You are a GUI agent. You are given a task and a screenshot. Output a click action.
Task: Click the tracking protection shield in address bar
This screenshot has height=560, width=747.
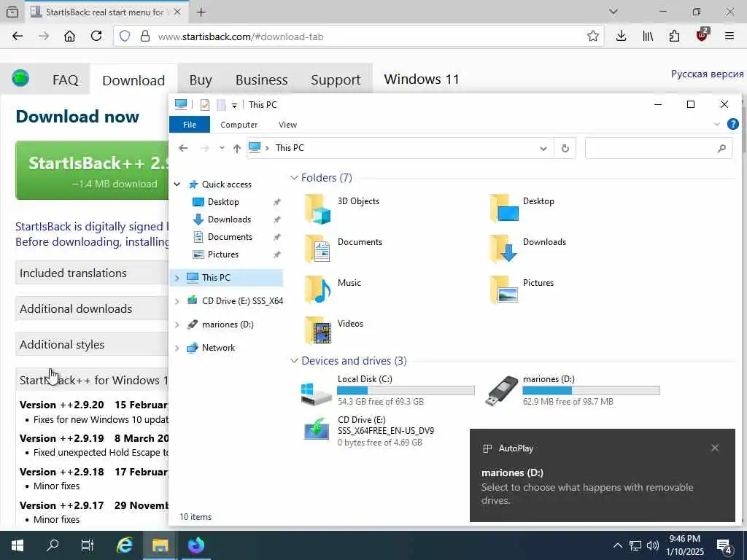click(x=124, y=36)
